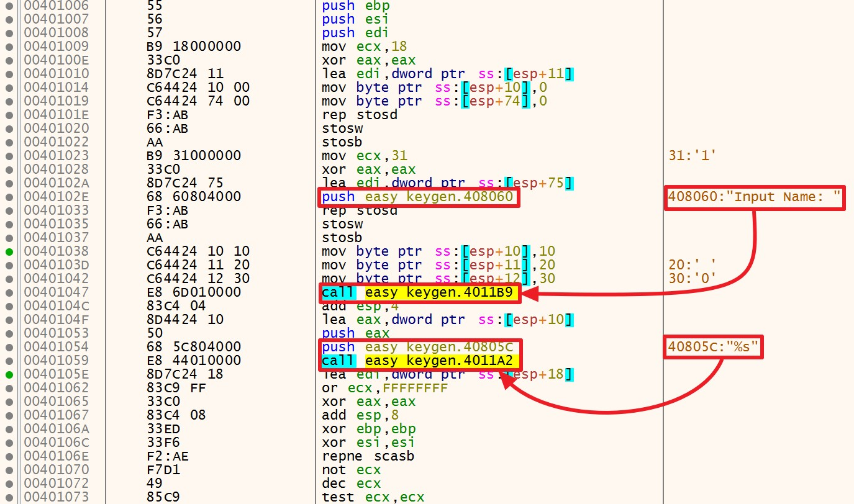Select instruction repne scasb
The image size is (854, 504).
click(369, 456)
